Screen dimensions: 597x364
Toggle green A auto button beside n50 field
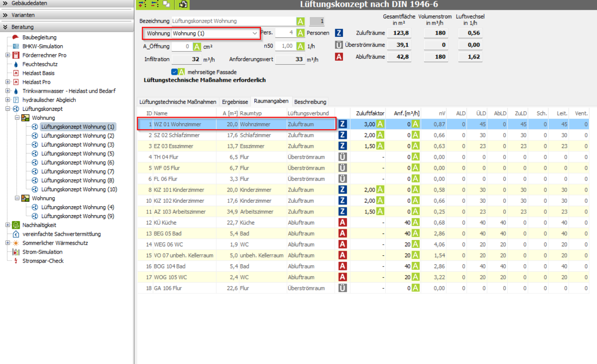click(x=301, y=46)
